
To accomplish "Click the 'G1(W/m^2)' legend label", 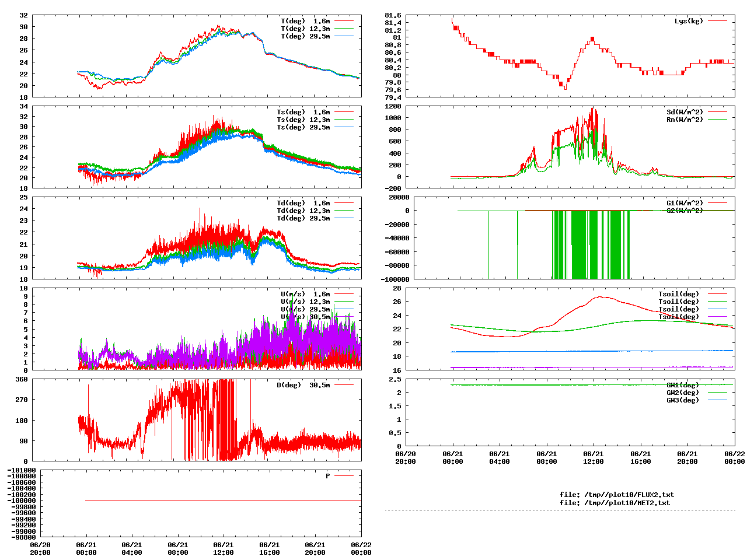I will pyautogui.click(x=685, y=203).
